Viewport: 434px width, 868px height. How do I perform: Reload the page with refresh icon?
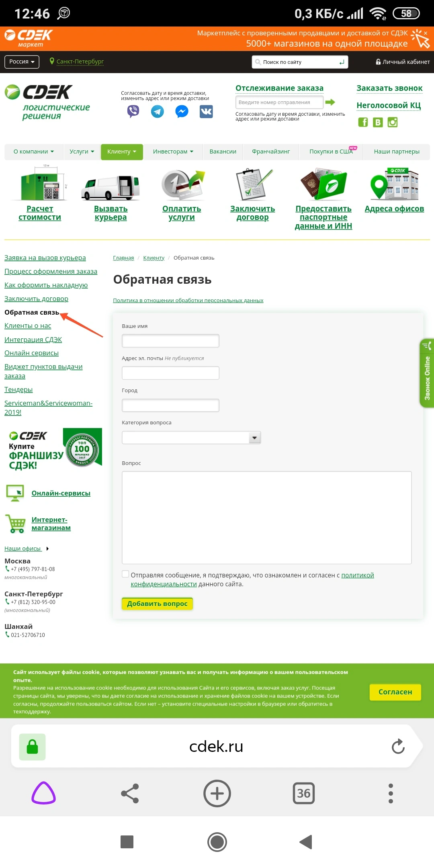click(x=398, y=747)
